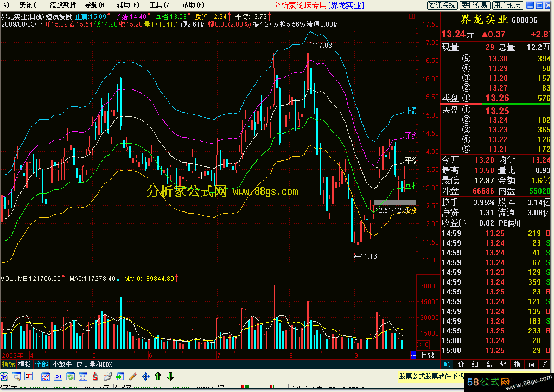The image size is (554, 392).
Task: Click the wavy line chart toolbar icon
Action: [46, 376]
